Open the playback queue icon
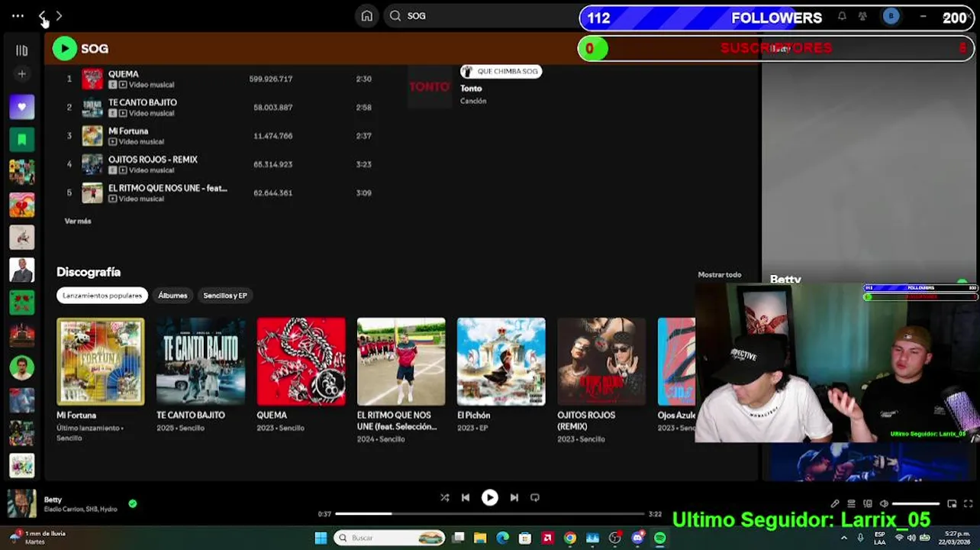This screenshot has width=980, height=550. point(851,503)
